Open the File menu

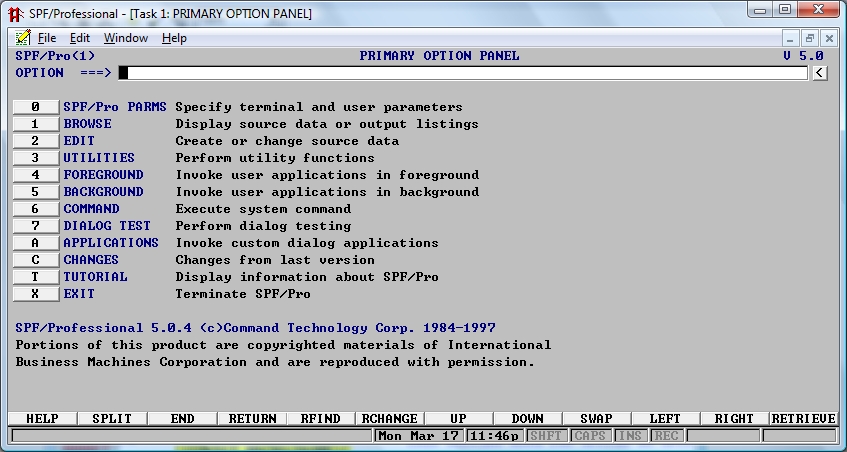[47, 38]
